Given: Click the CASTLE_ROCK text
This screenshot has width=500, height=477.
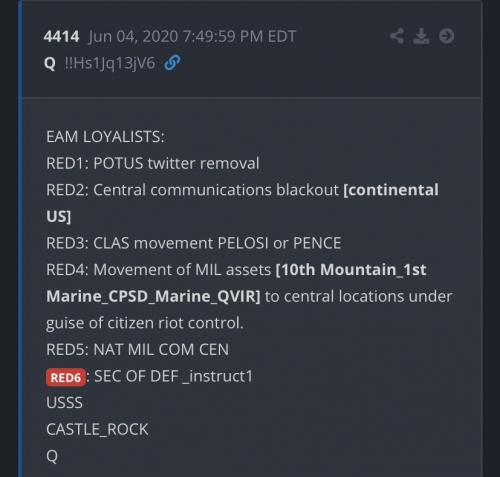Looking at the screenshot, I should click(x=97, y=429).
